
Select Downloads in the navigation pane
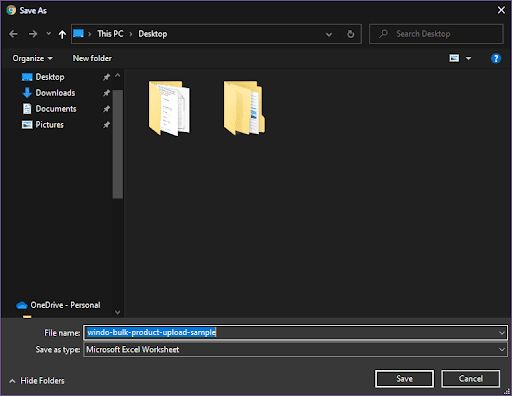click(55, 93)
